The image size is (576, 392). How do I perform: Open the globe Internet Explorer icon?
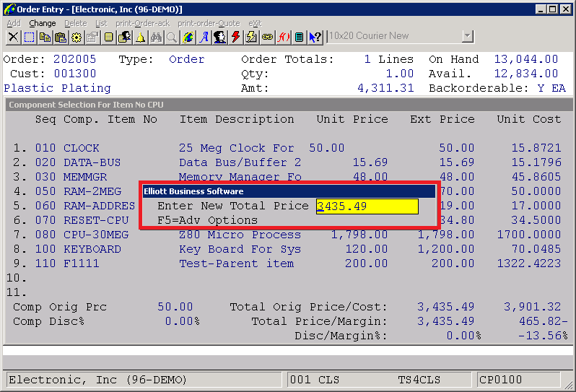188,37
